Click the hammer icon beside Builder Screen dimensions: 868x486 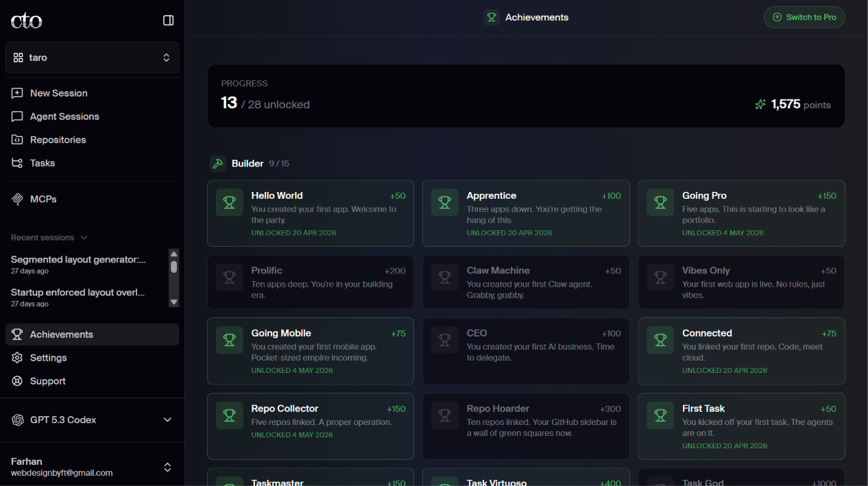(218, 163)
